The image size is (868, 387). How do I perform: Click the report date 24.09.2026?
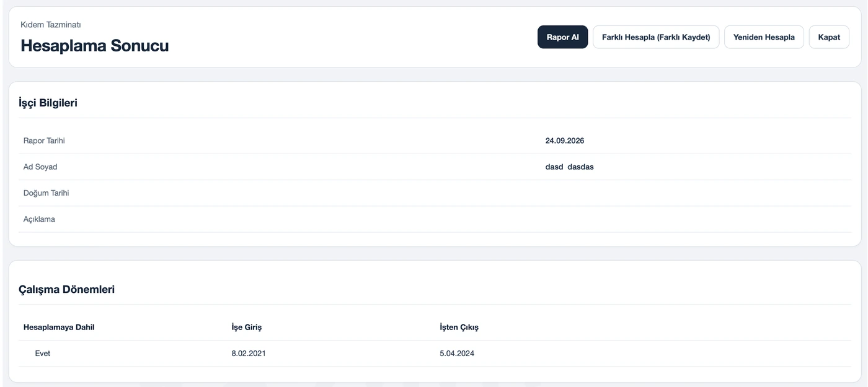(565, 141)
